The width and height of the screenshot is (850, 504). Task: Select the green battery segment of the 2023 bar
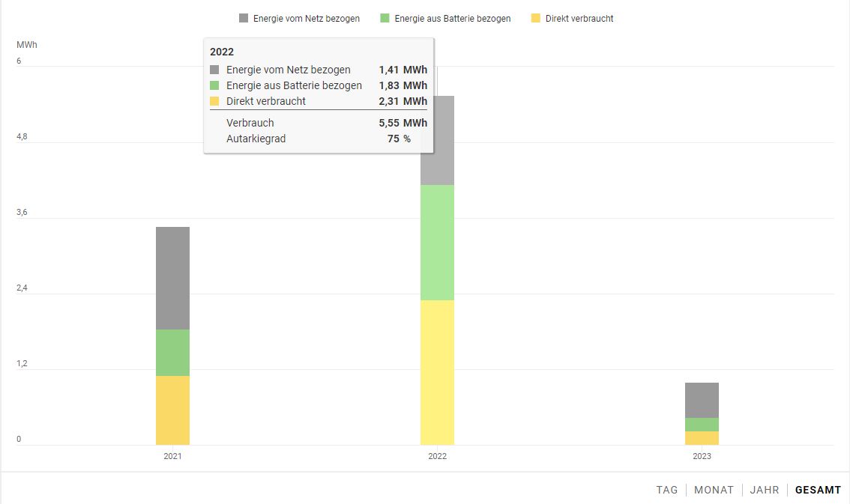tap(702, 425)
